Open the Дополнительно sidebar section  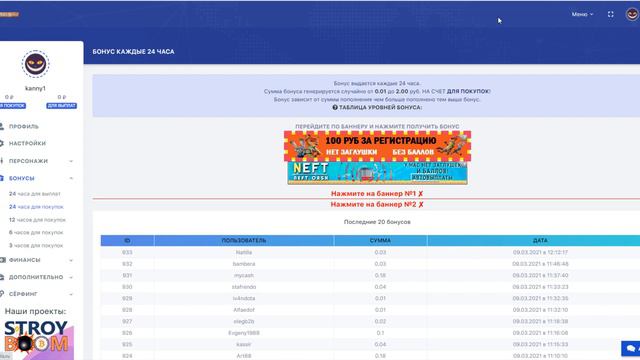[36, 277]
